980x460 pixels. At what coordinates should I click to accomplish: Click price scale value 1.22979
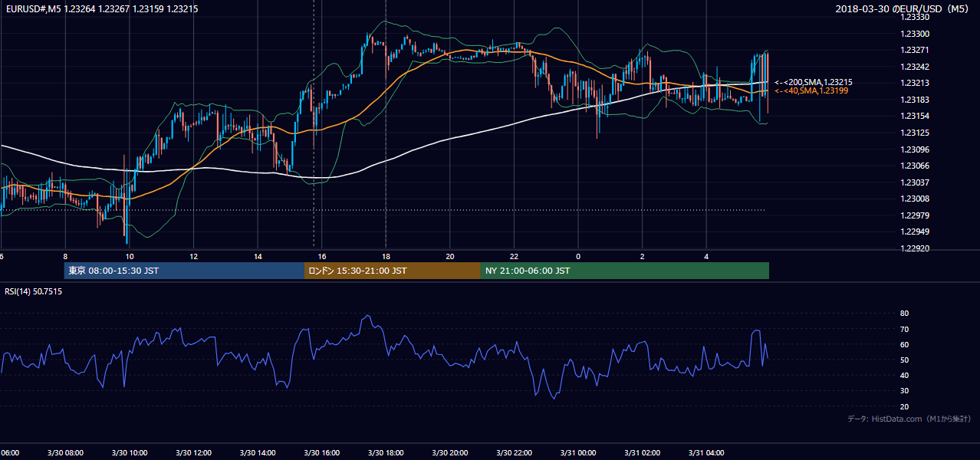[x=915, y=215]
